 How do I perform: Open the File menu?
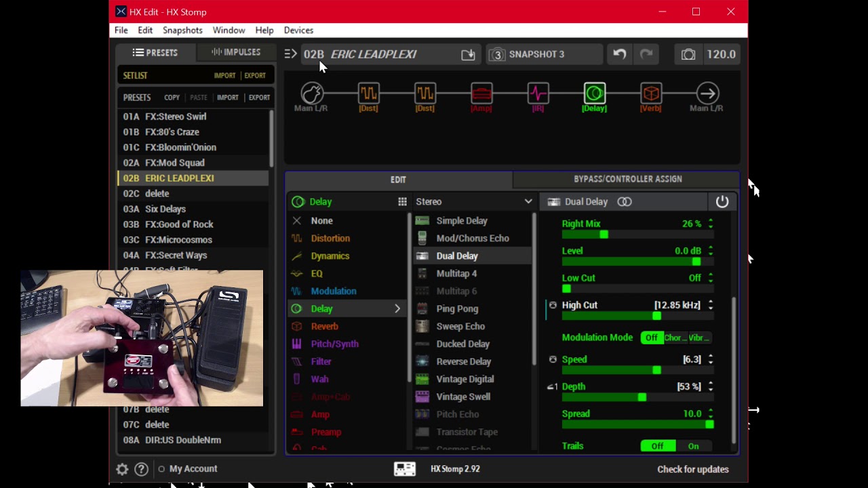click(x=121, y=30)
